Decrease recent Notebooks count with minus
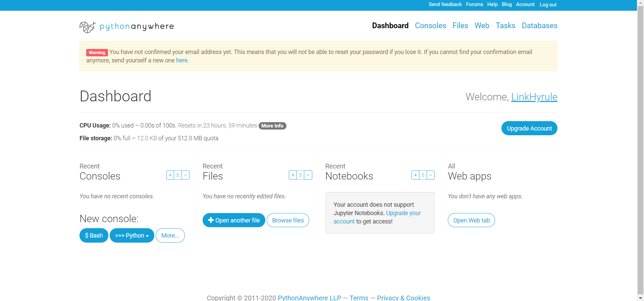 tap(431, 175)
